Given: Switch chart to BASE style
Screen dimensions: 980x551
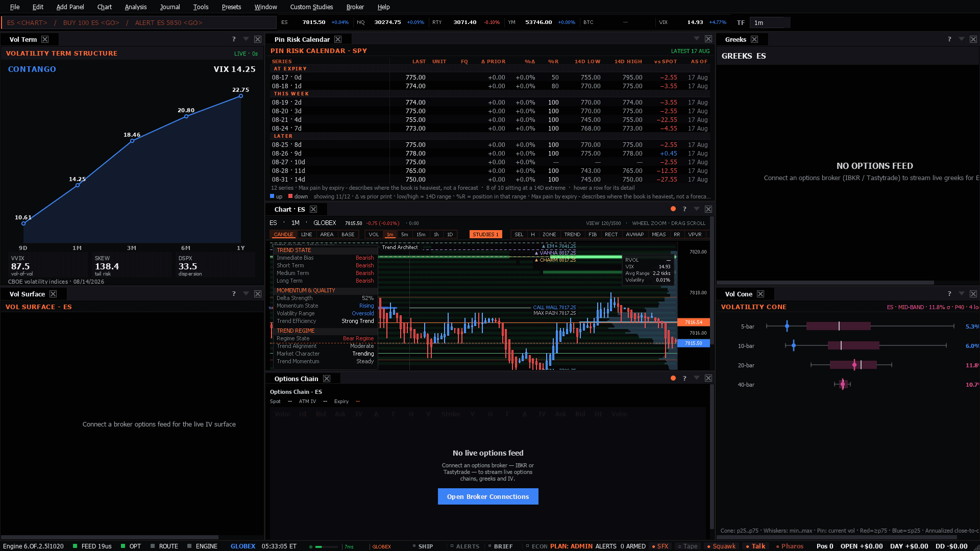Looking at the screenshot, I should tap(348, 235).
